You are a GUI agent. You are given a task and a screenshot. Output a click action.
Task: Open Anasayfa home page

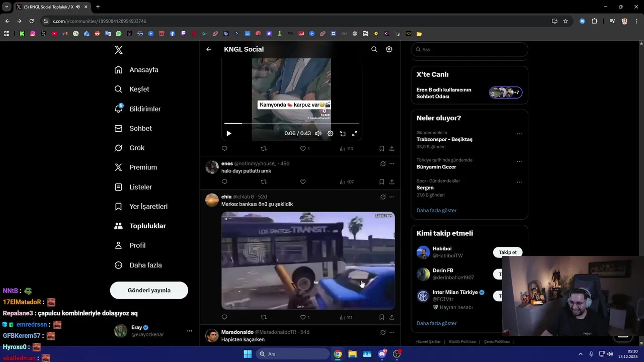(x=137, y=70)
